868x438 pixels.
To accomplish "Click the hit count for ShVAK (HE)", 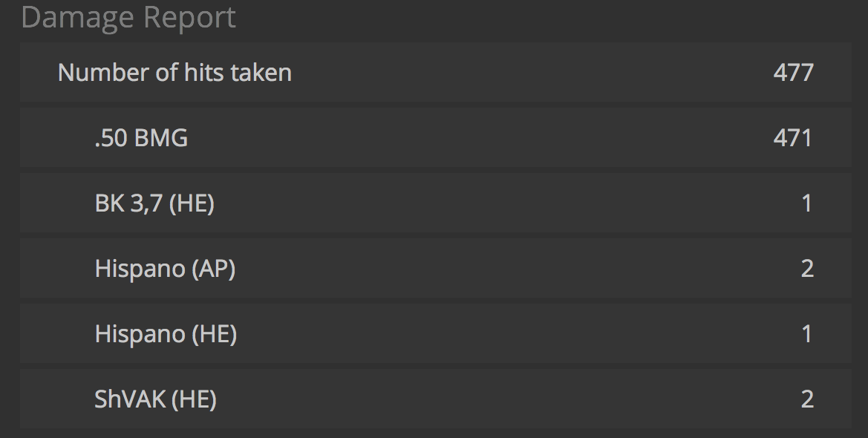I will click(807, 399).
